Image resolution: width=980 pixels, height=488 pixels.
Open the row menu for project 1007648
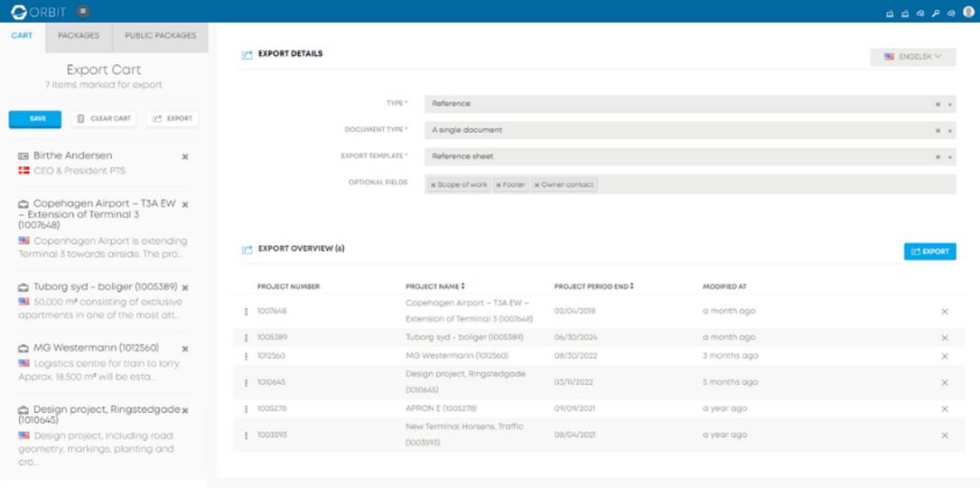tap(246, 311)
